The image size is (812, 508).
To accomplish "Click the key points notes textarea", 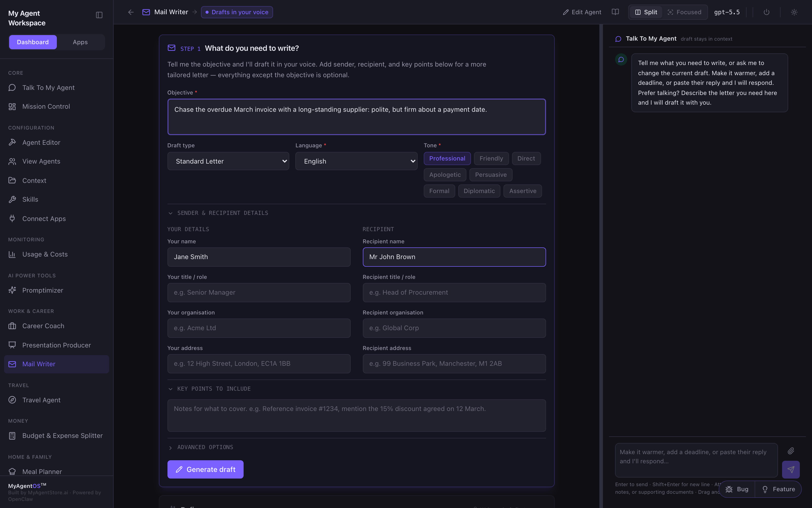I will pos(356,416).
